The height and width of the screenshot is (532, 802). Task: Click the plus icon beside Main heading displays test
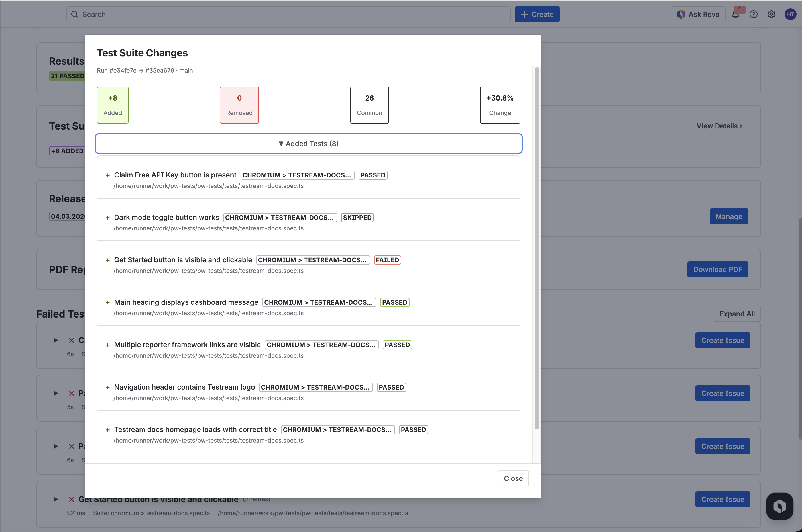[x=108, y=303]
